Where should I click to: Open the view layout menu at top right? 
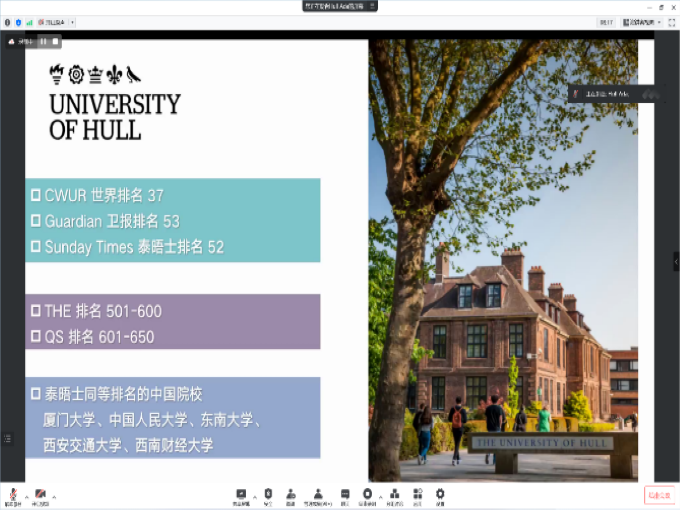coord(640,22)
